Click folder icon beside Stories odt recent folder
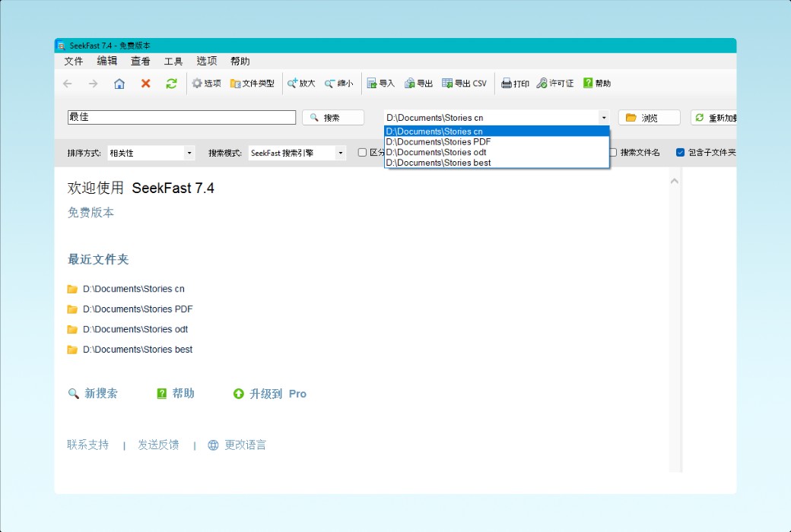 tap(72, 329)
